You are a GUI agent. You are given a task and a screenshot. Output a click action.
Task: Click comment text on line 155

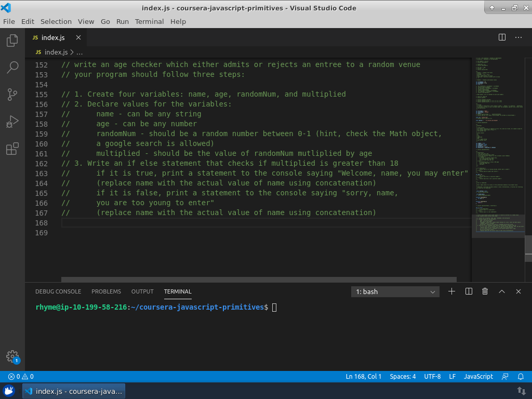[x=204, y=94]
